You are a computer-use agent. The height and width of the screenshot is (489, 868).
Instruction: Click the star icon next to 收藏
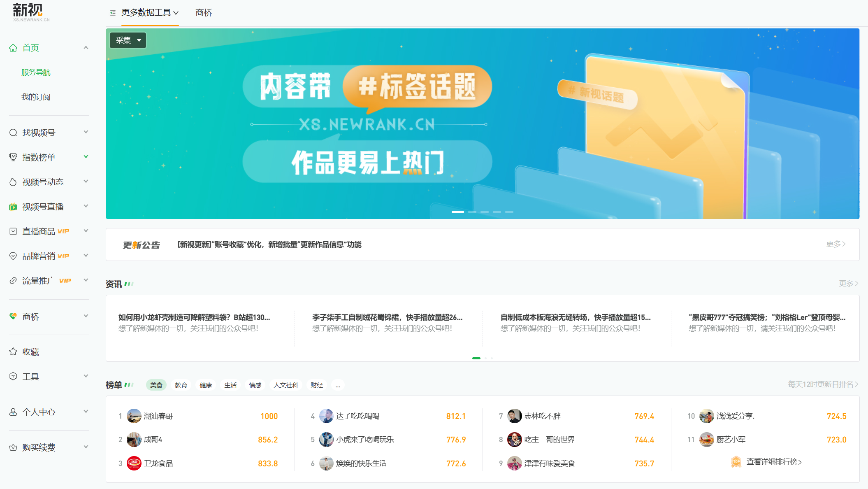pos(13,352)
